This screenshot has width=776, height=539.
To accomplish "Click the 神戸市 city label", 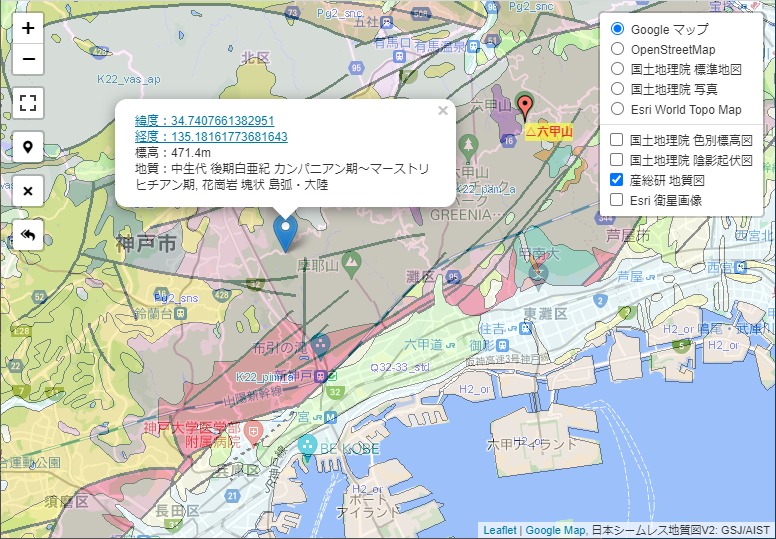I will [x=146, y=244].
